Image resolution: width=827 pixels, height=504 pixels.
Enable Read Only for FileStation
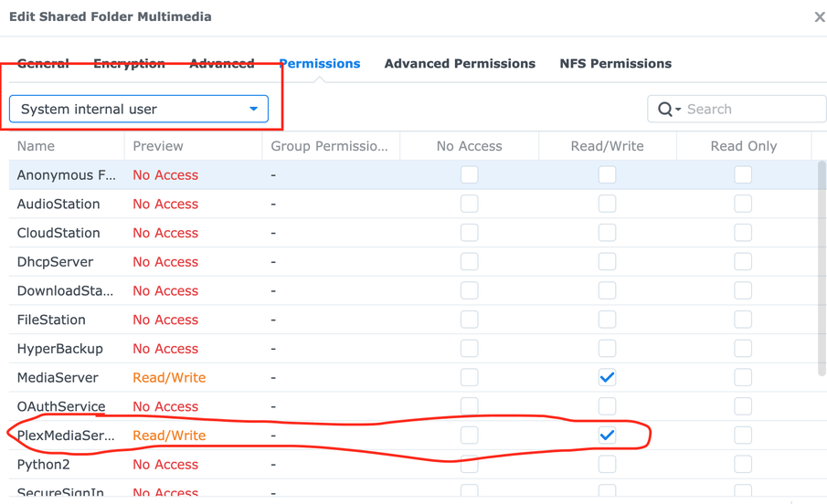[743, 320]
